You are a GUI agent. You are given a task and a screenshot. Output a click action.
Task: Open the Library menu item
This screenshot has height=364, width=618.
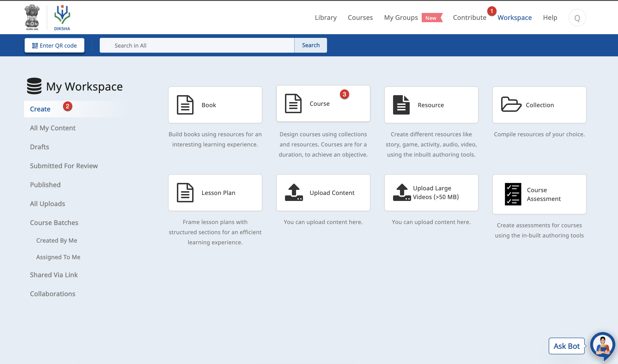click(326, 18)
